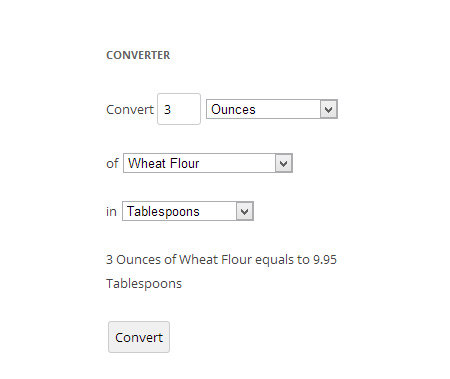The height and width of the screenshot is (379, 450).
Task: Click "3 Ounces" at the start of the result
Action: 133,259
